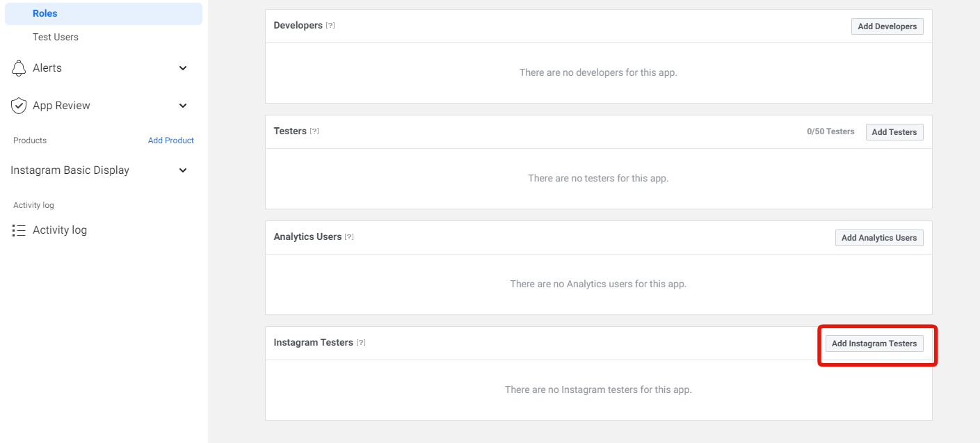Viewport: 980px width, 443px height.
Task: Click the App Review checkmark icon
Action: [19, 105]
